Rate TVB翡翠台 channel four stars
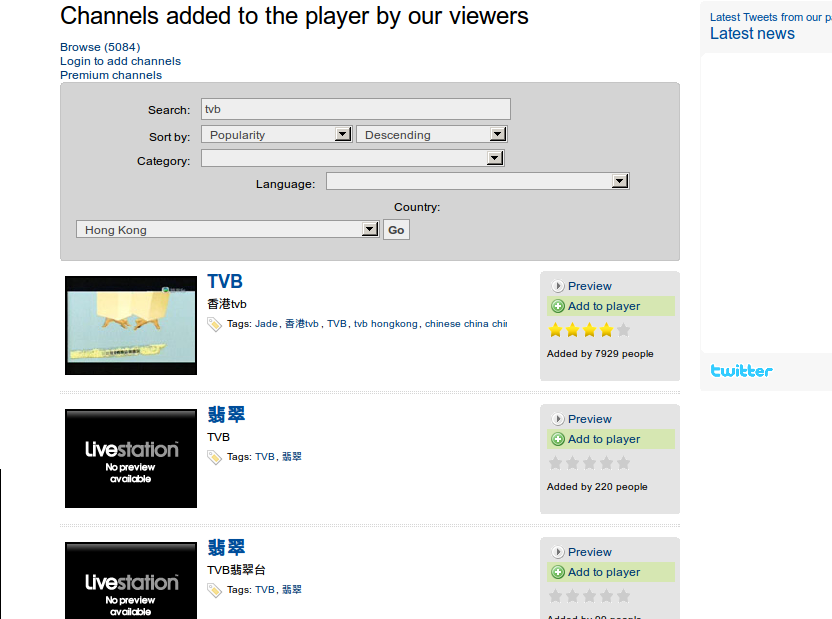 pyautogui.click(x=606, y=597)
